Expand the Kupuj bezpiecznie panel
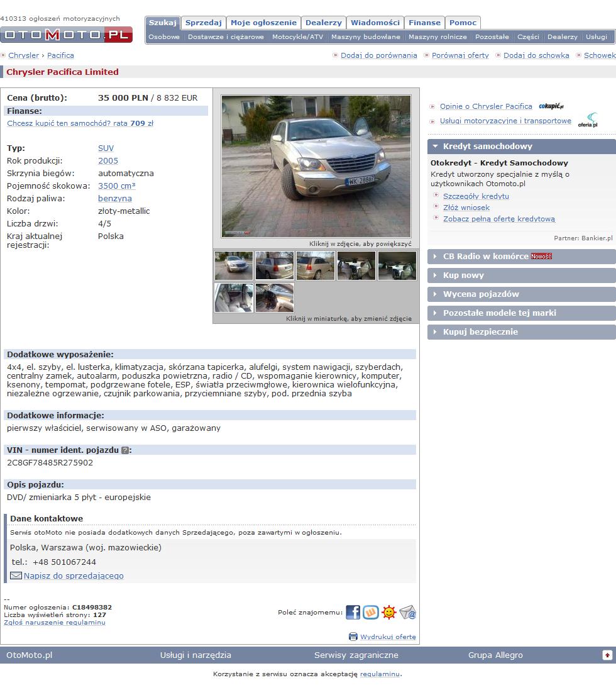This screenshot has width=616, height=690. (522, 332)
